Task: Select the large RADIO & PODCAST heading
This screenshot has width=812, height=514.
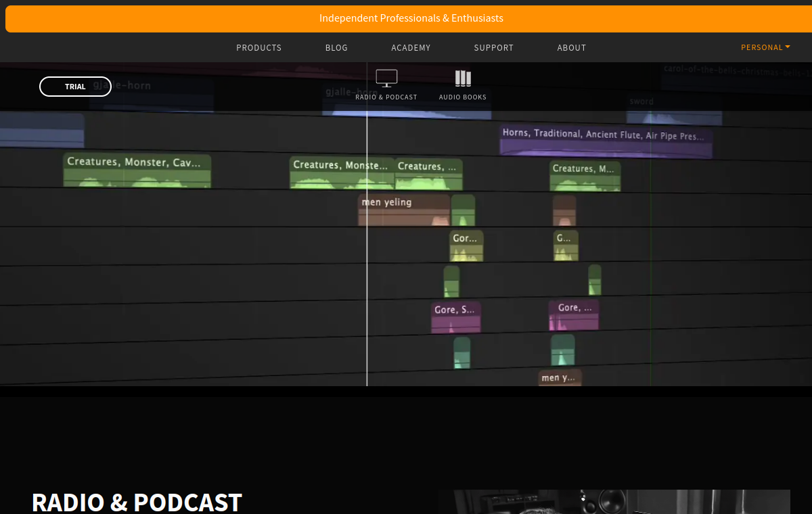Action: (137, 503)
